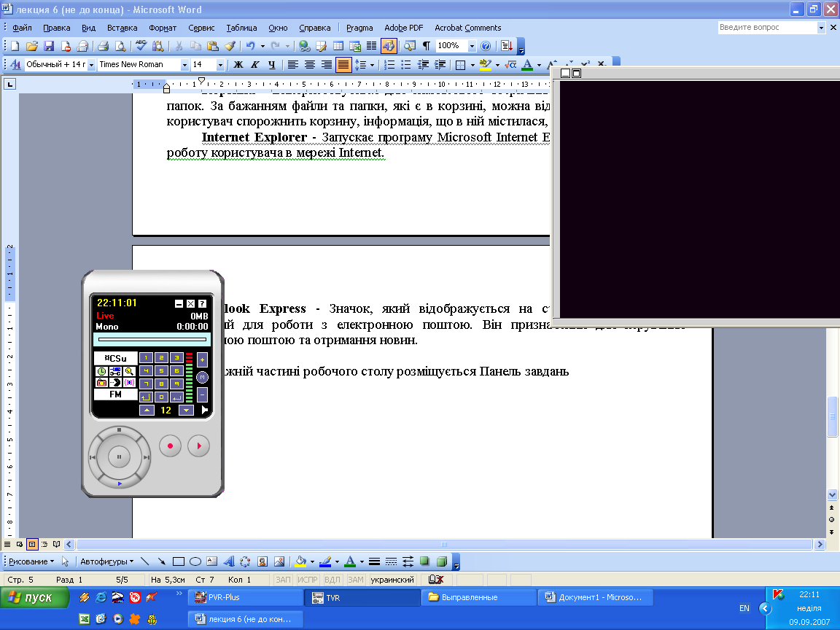Screen dimensions: 840x630
Task: Insert picture from drawing toolbar
Action: (x=279, y=561)
